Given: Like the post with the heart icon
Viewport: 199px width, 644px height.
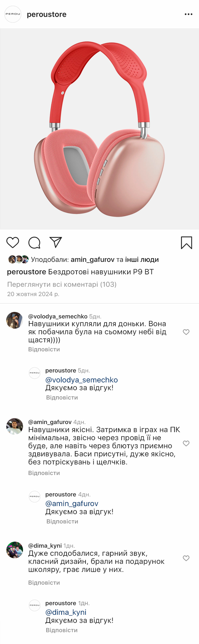Looking at the screenshot, I should [13, 242].
